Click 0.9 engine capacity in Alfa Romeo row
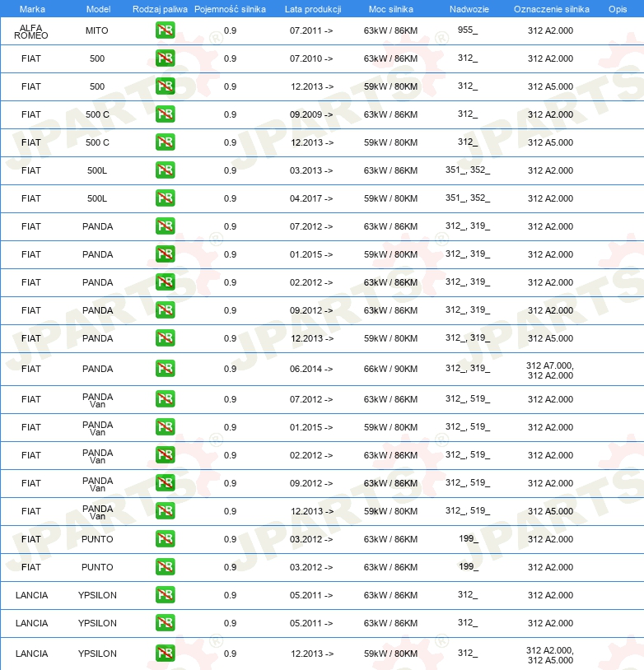 point(230,30)
